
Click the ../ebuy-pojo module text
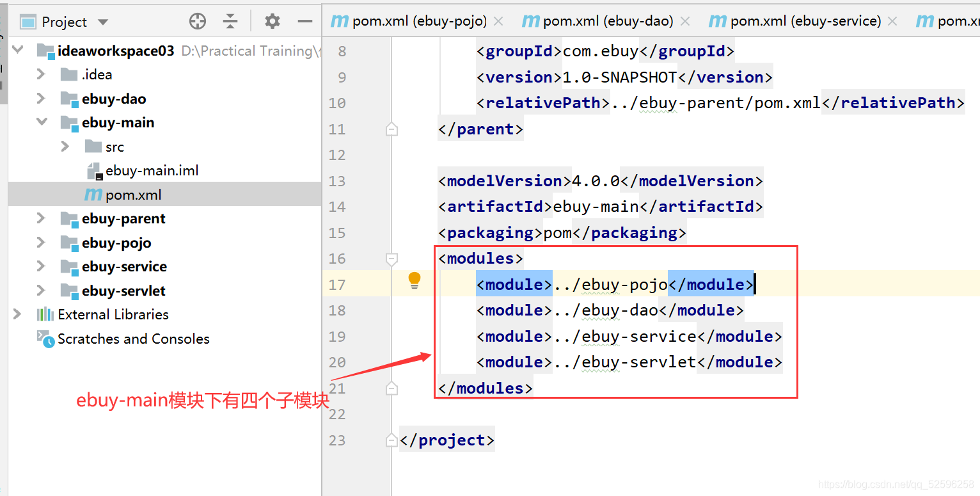610,284
